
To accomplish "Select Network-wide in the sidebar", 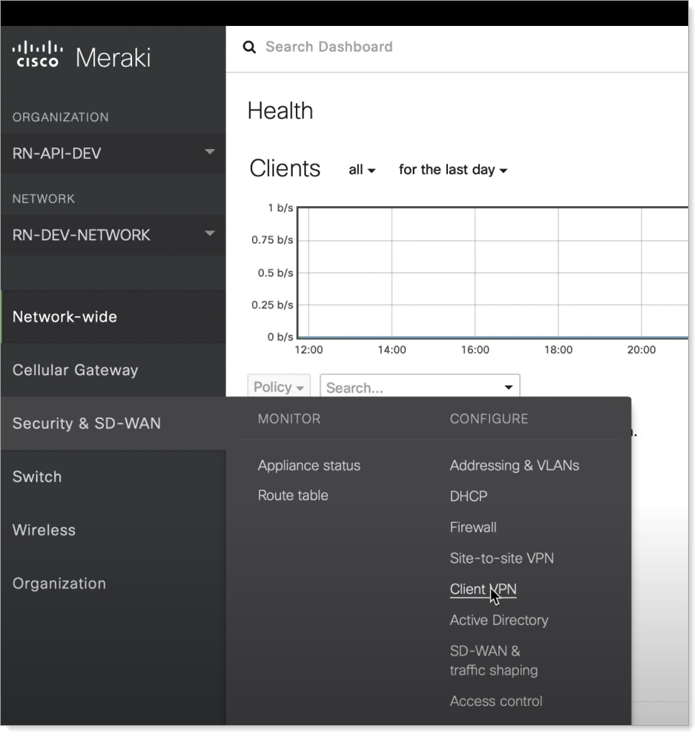I will coord(113,317).
